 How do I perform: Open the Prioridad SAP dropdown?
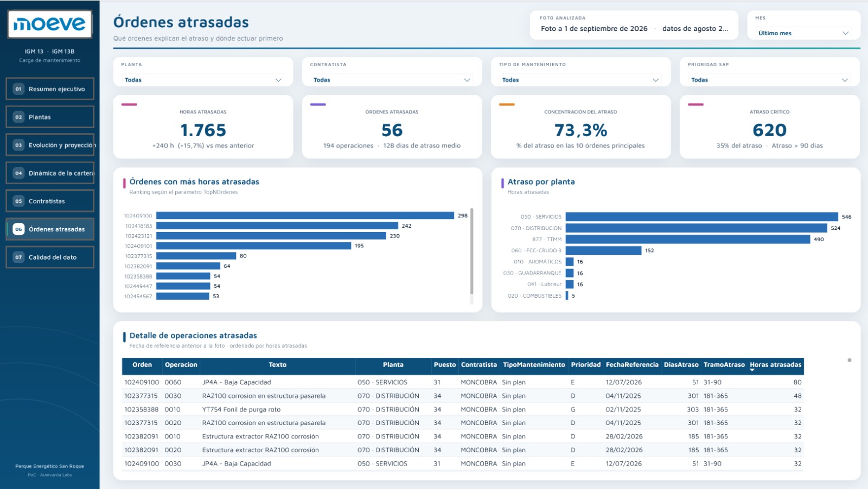tap(769, 80)
